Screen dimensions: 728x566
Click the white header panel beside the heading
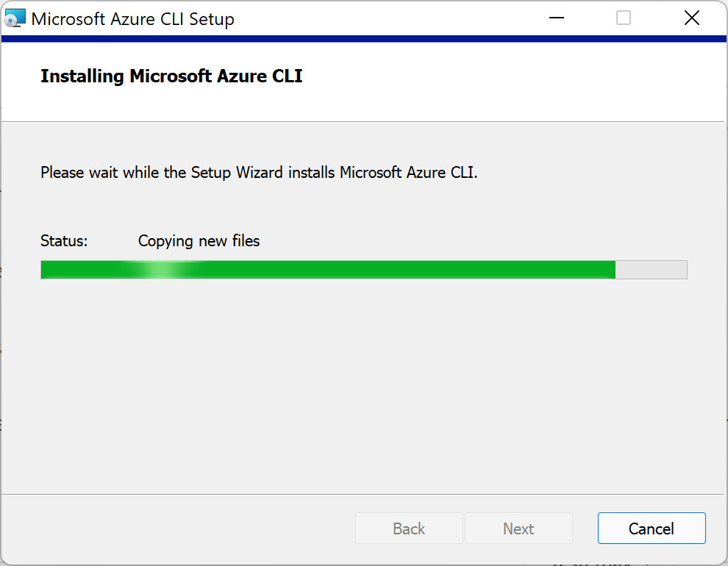(511, 81)
